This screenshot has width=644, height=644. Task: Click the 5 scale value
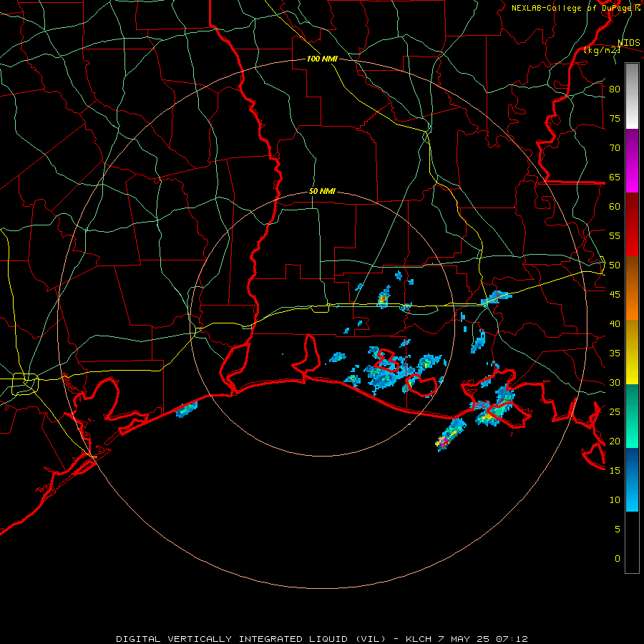pos(618,530)
